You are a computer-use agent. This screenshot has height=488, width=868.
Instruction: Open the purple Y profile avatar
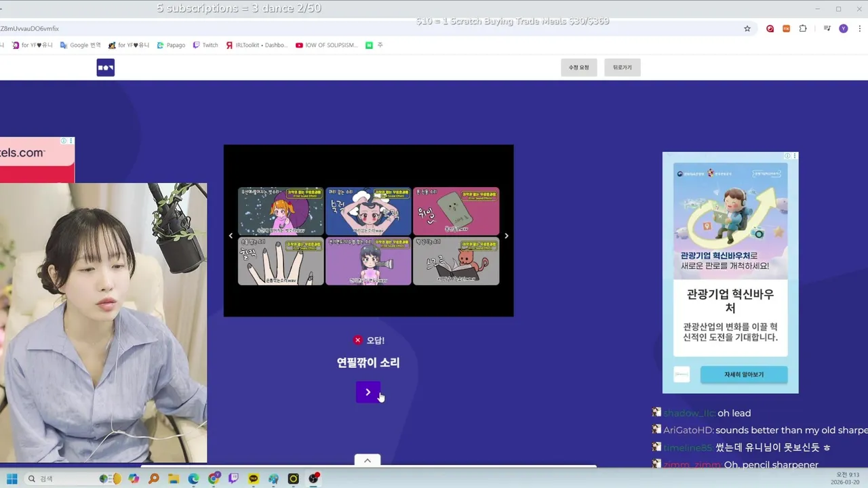point(844,28)
